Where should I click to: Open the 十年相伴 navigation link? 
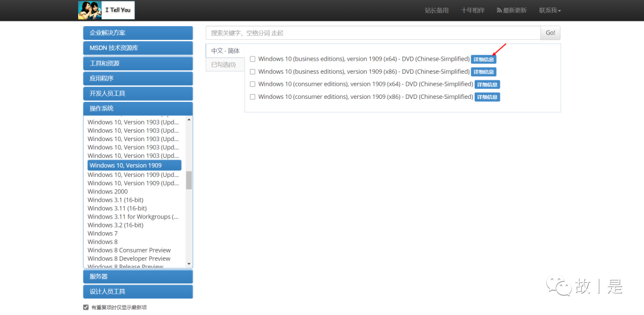tap(473, 10)
